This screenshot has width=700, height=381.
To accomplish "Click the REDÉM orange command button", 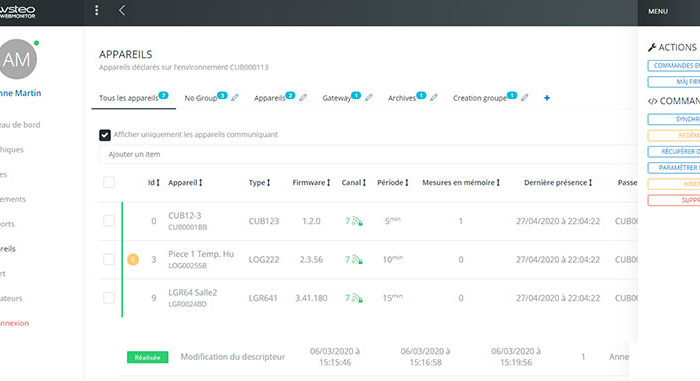I will (674, 135).
